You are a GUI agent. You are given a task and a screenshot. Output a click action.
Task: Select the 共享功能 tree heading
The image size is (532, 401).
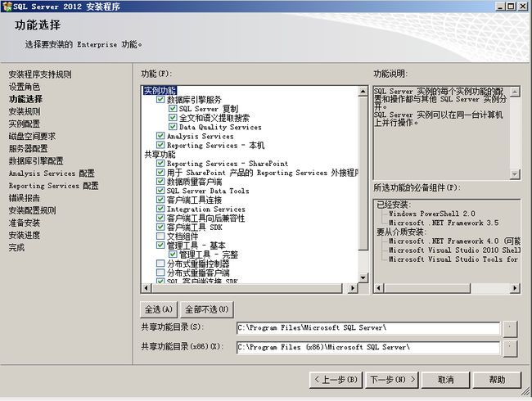click(160, 155)
